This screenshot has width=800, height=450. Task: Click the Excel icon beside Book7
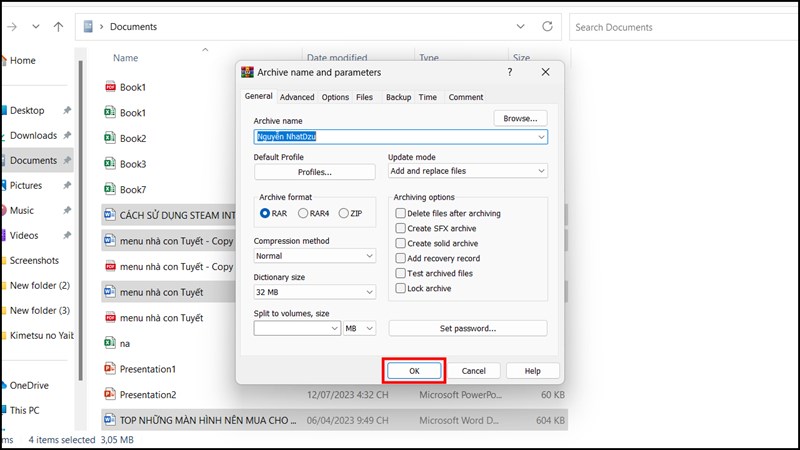point(110,189)
